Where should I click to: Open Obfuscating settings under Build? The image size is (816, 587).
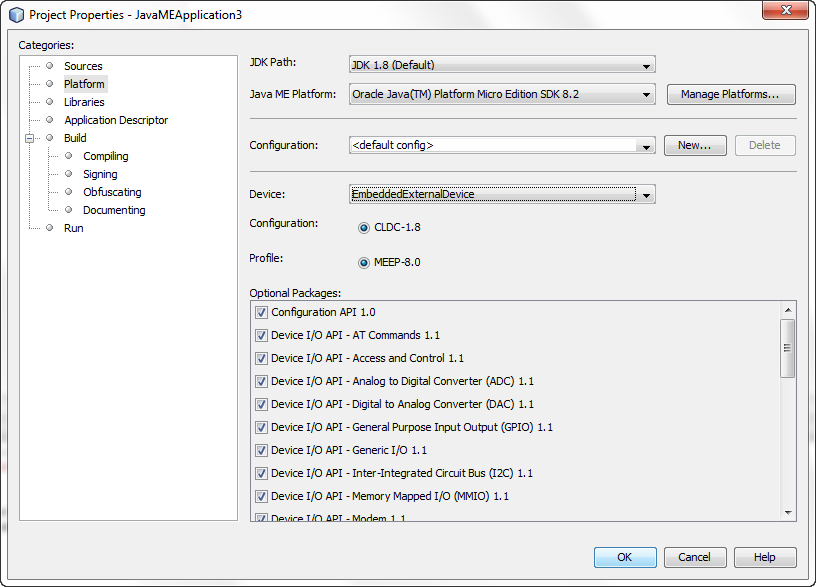(112, 192)
